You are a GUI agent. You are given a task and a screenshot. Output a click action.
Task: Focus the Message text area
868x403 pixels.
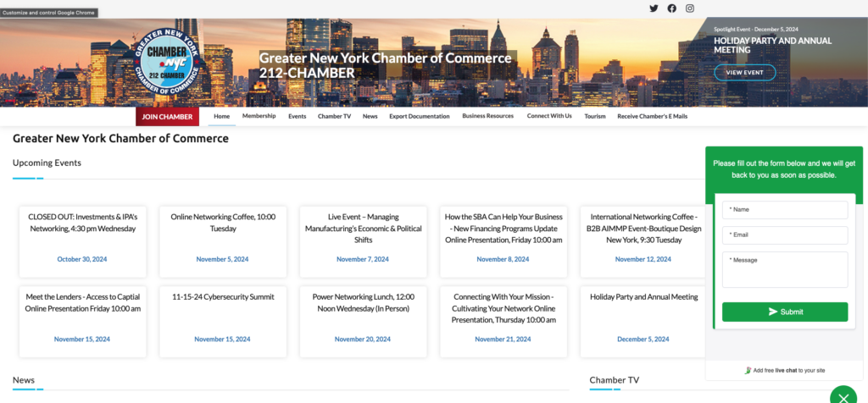[x=785, y=270]
